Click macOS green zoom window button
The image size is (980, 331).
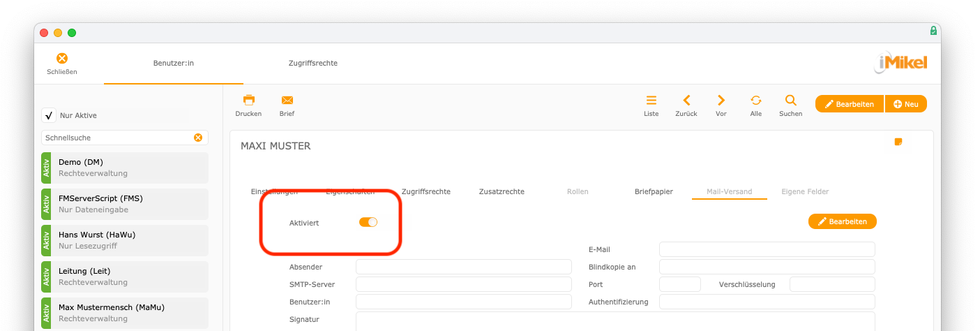coord(72,33)
